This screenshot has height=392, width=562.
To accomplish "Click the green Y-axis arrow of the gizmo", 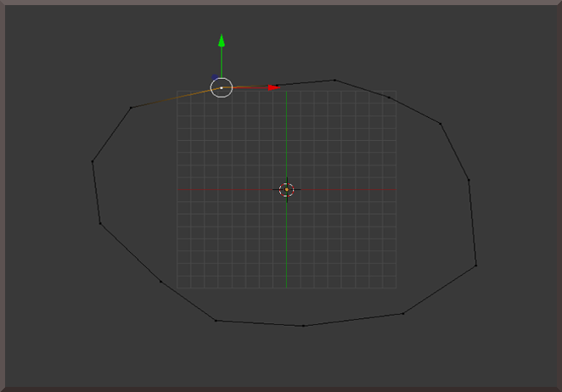I will point(222,40).
